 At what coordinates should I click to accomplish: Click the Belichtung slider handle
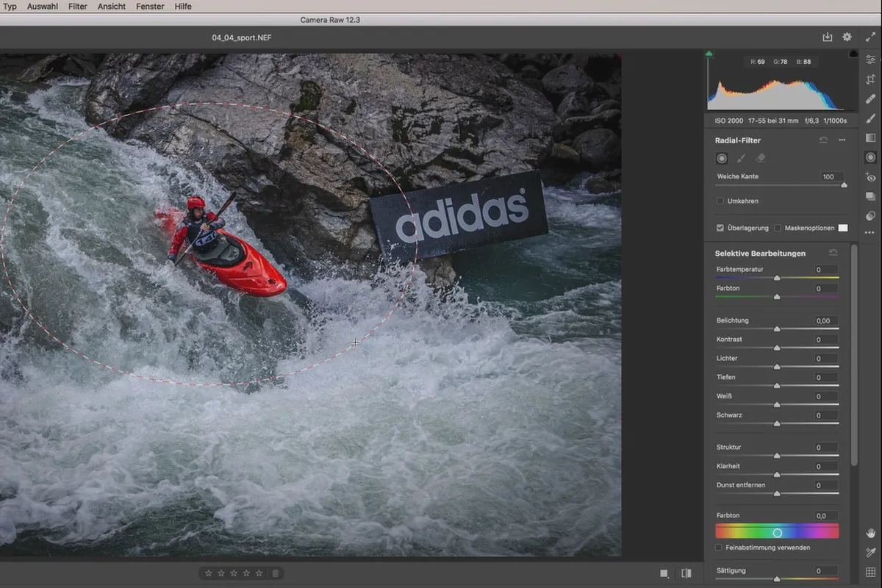click(x=777, y=329)
